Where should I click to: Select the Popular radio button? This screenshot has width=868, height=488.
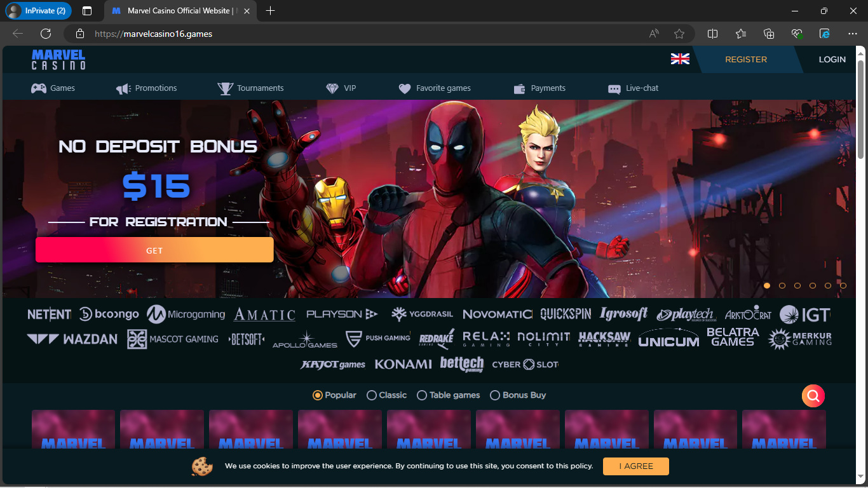(x=318, y=395)
